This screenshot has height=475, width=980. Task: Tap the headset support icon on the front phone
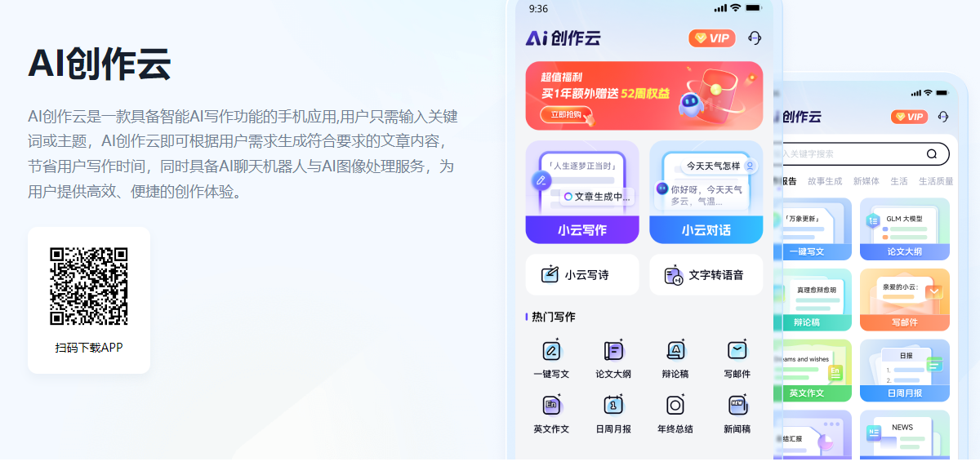(x=755, y=38)
